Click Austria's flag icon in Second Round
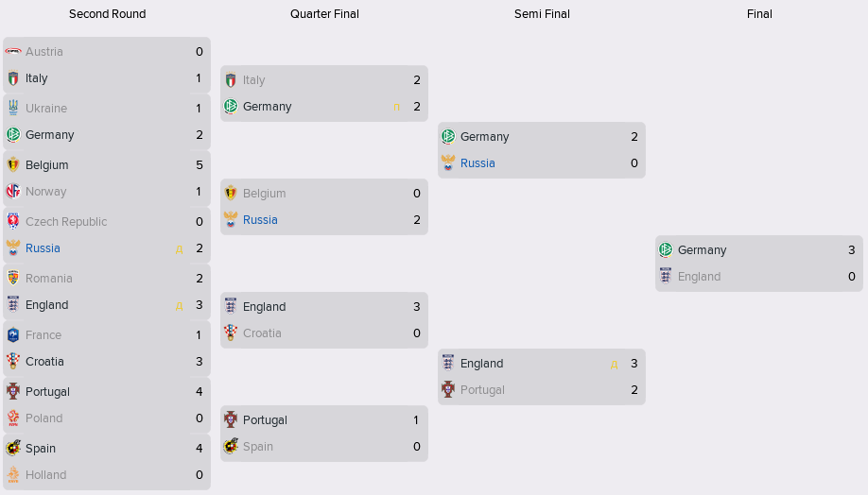Viewport: 868px width, 495px height. (13, 52)
